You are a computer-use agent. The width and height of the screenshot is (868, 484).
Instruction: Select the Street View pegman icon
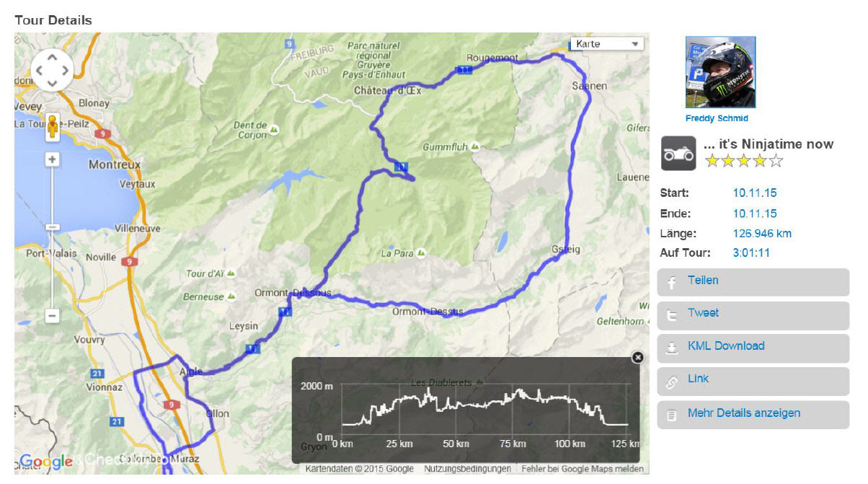click(52, 128)
